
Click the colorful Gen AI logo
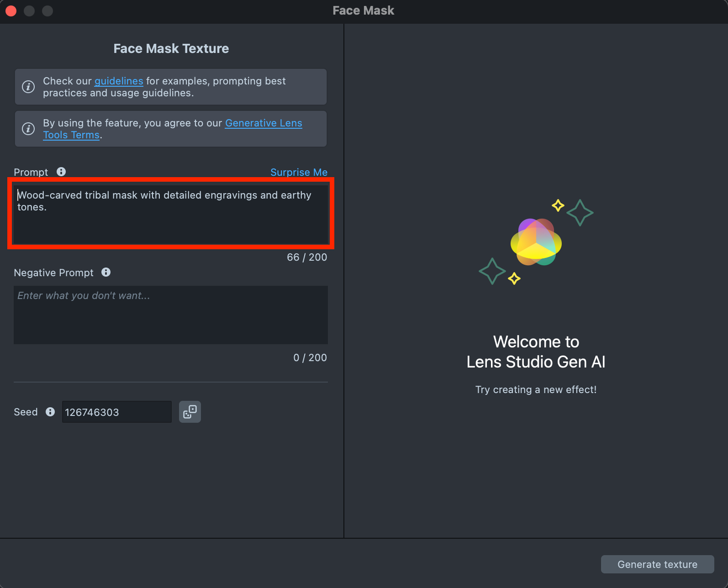pyautogui.click(x=536, y=242)
